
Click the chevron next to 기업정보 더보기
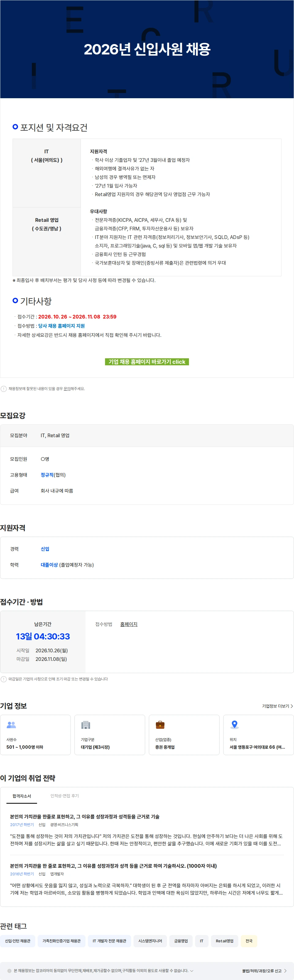(x=292, y=706)
